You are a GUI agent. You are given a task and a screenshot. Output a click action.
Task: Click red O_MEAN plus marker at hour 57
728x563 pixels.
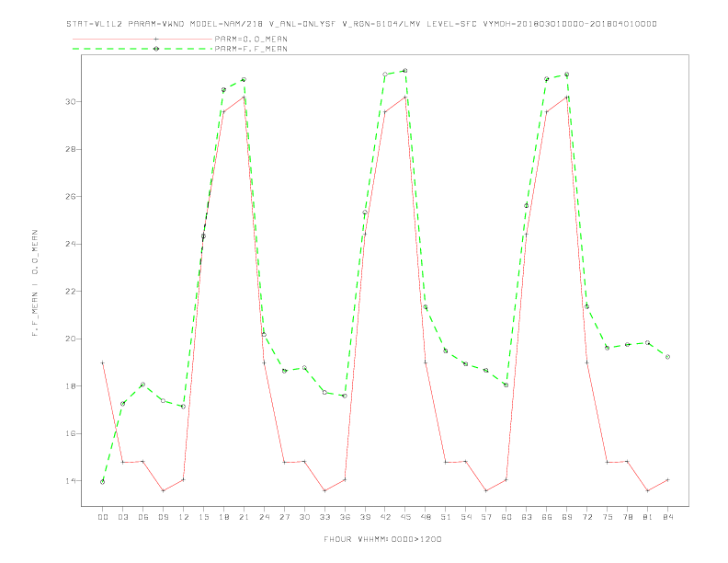[486, 490]
